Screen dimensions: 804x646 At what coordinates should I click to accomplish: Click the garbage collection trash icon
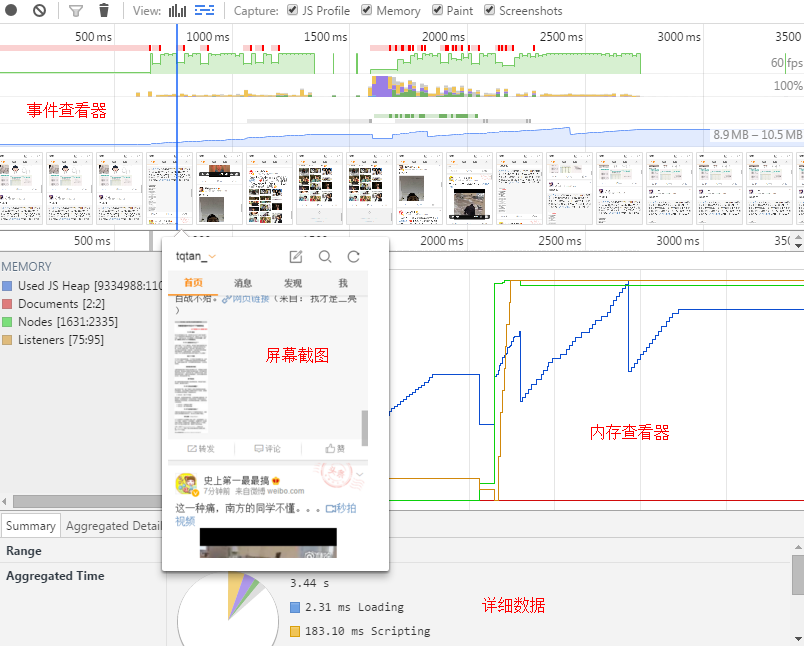point(104,10)
